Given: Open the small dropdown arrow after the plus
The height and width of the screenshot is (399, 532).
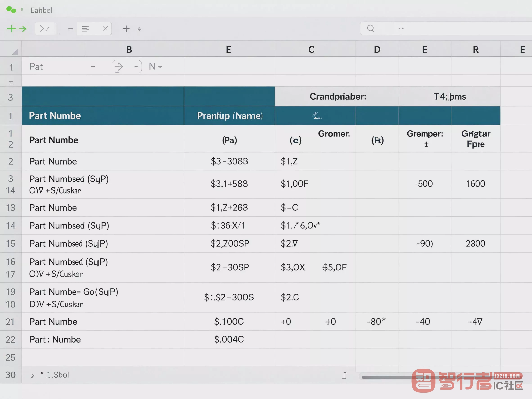Looking at the screenshot, I should (139, 29).
